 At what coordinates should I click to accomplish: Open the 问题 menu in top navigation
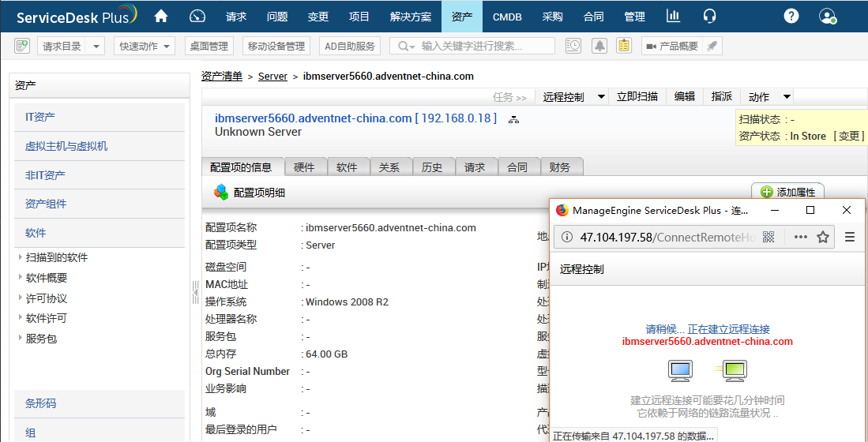click(277, 17)
